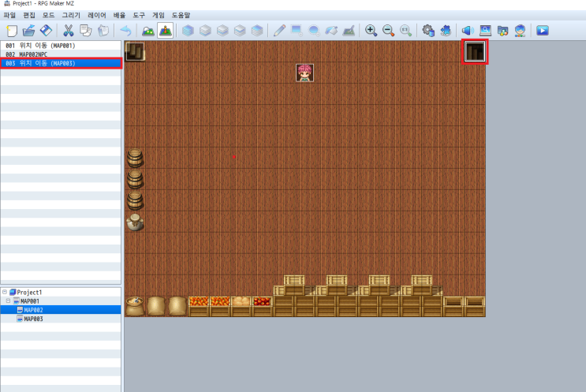Switch to Map editing mode icon
This screenshot has height=392, width=586.
pyautogui.click(x=148, y=31)
